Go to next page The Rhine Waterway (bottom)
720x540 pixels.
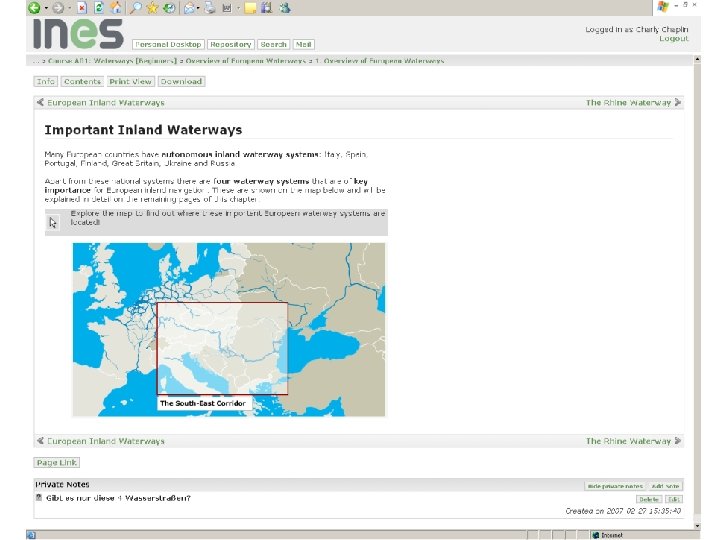(x=628, y=441)
